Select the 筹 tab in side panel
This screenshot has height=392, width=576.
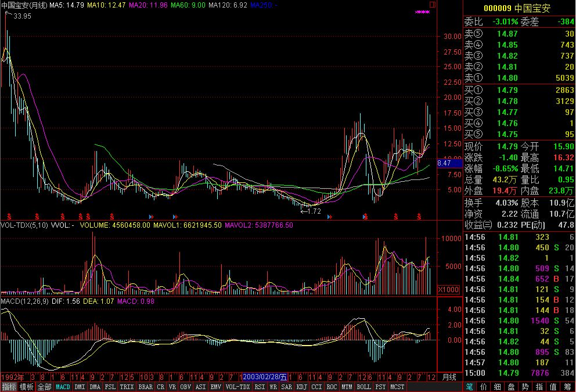coord(567,387)
